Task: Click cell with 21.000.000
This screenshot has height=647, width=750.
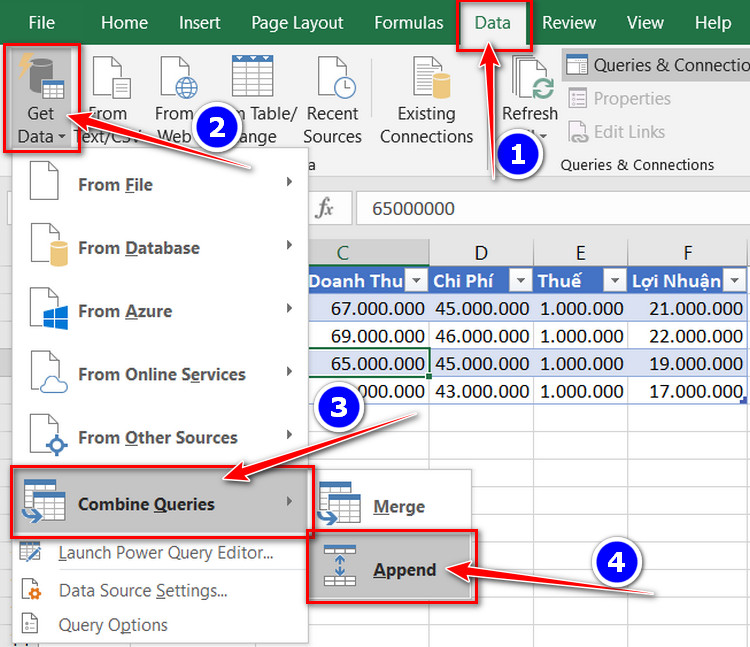Action: coord(687,308)
